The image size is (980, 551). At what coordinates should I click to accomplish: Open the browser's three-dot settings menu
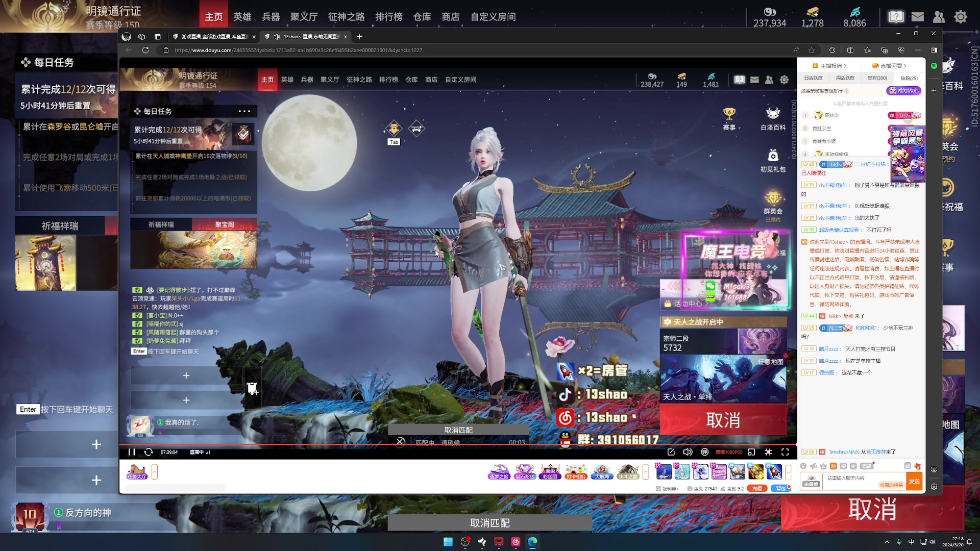918,50
